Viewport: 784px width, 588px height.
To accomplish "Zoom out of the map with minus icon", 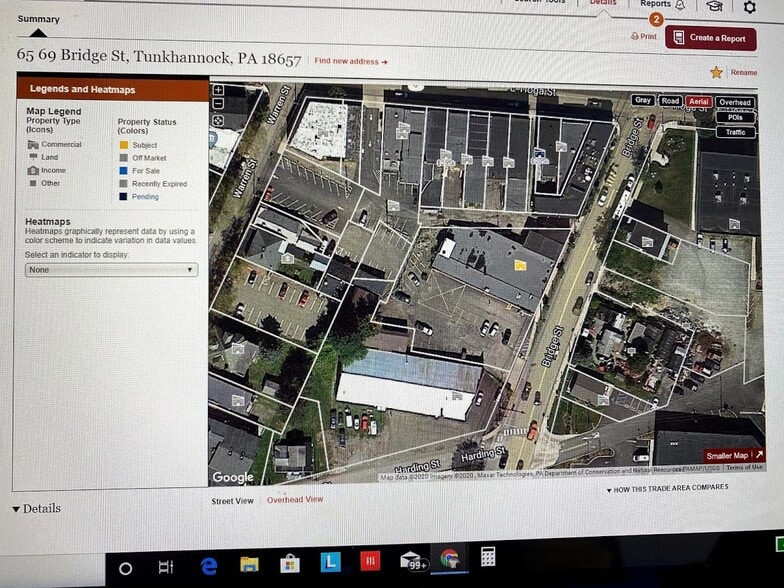I will tap(218, 104).
